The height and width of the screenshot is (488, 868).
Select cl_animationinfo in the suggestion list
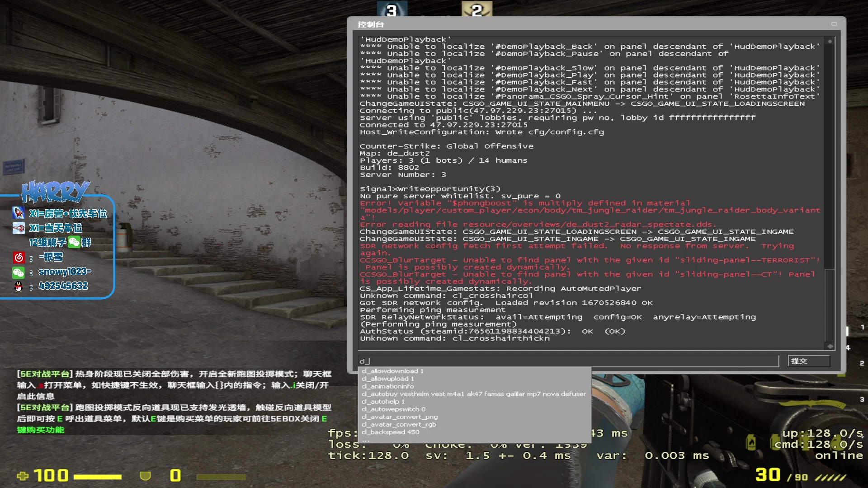(475, 386)
